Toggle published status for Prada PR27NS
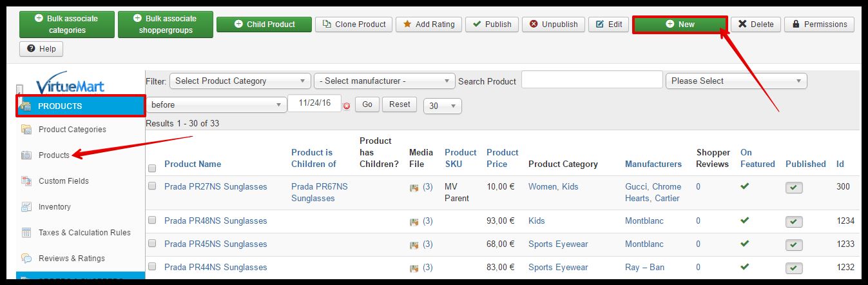This screenshot has width=868, height=285. tap(794, 188)
